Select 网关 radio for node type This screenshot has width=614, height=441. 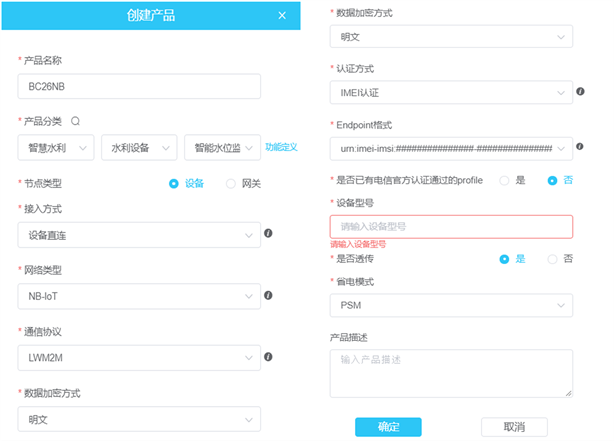point(231,183)
